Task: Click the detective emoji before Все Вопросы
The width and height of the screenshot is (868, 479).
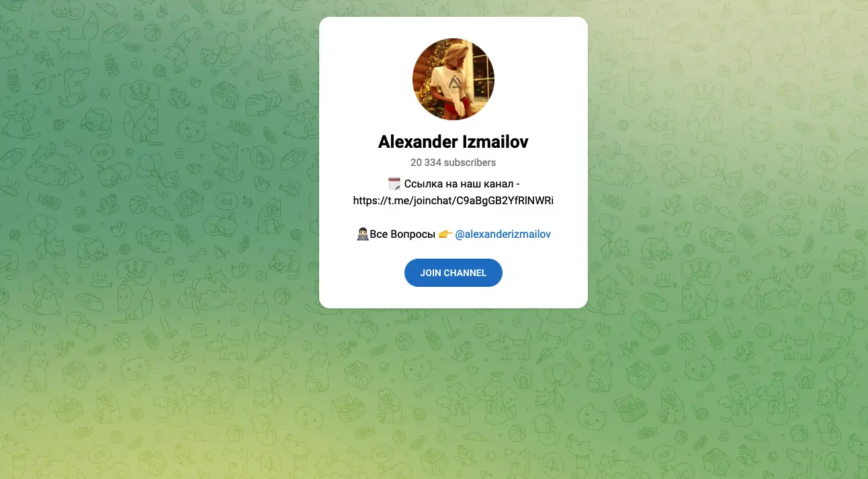Action: pyautogui.click(x=362, y=234)
